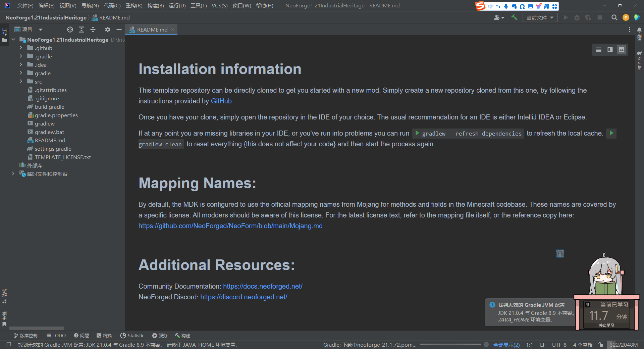The image size is (644, 349).
Task: Switch to editor-only view mode
Action: pos(599,50)
